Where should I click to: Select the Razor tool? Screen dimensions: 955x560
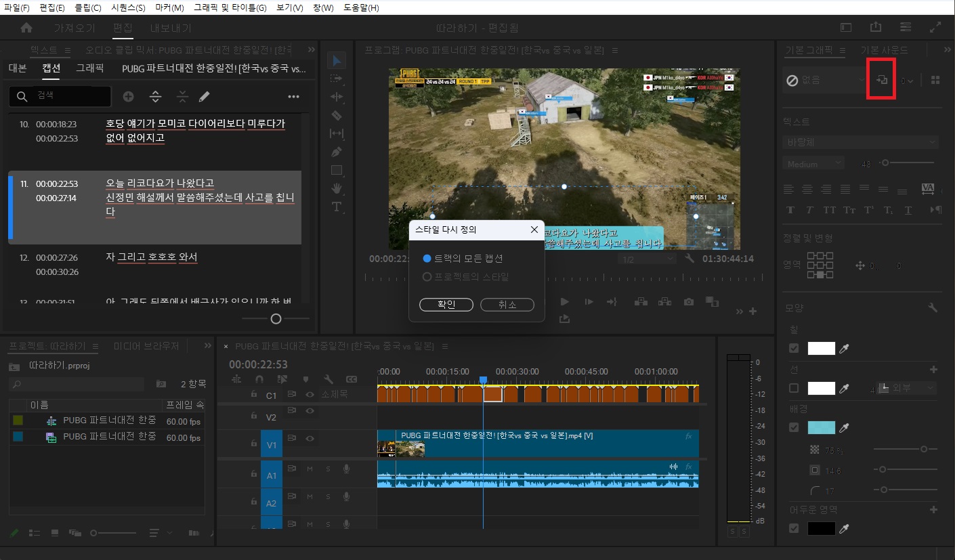pyautogui.click(x=337, y=115)
